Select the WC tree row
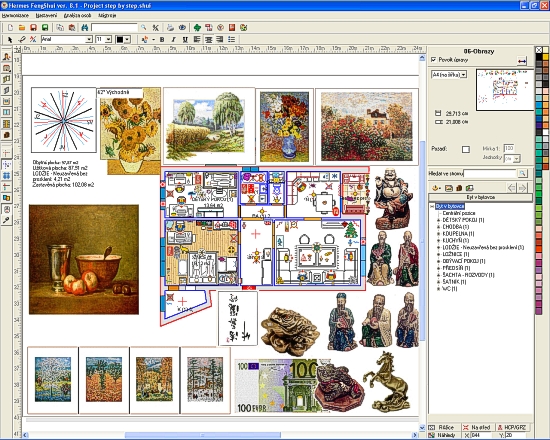The width and height of the screenshot is (550, 440). point(450,289)
